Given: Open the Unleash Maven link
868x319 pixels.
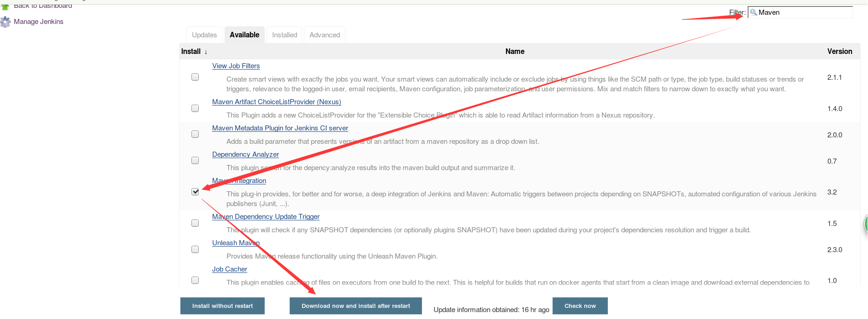Looking at the screenshot, I should [x=236, y=243].
